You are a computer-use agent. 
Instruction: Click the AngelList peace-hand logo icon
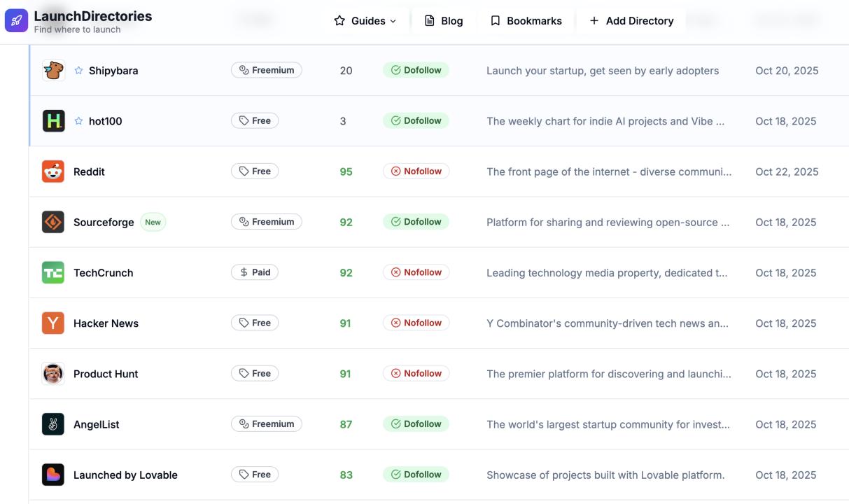(53, 424)
